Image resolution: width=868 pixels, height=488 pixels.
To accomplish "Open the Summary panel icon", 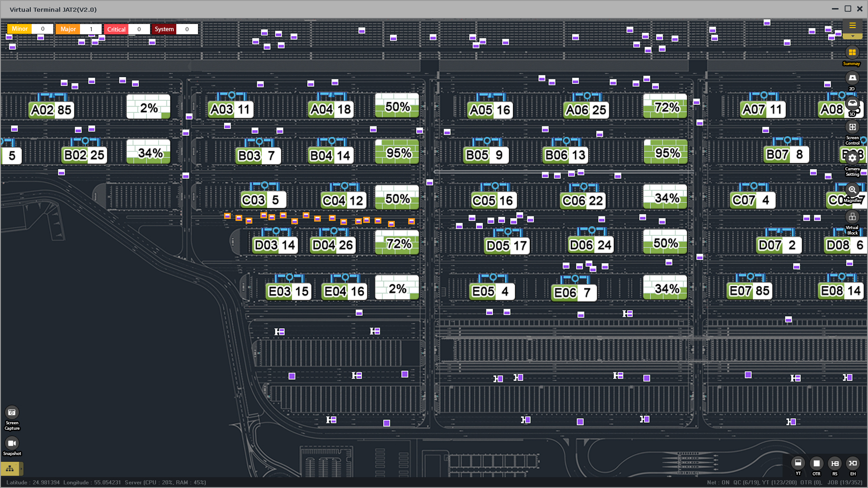I will pyautogui.click(x=852, y=53).
